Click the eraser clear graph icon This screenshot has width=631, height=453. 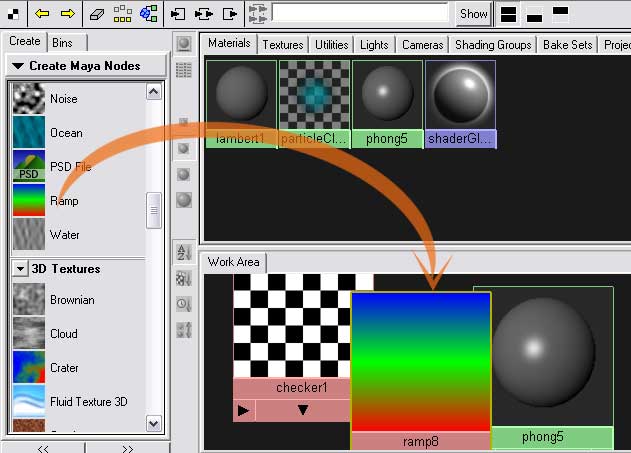[x=97, y=14]
